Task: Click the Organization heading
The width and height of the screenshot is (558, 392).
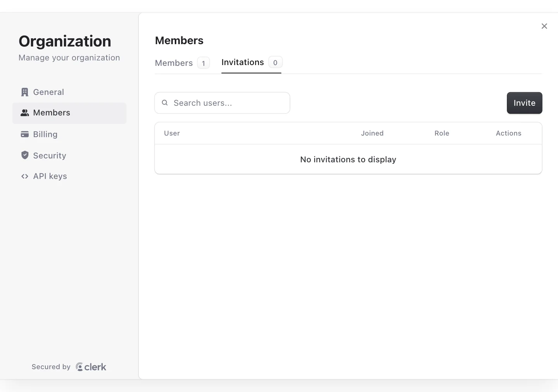Action: 65,41
